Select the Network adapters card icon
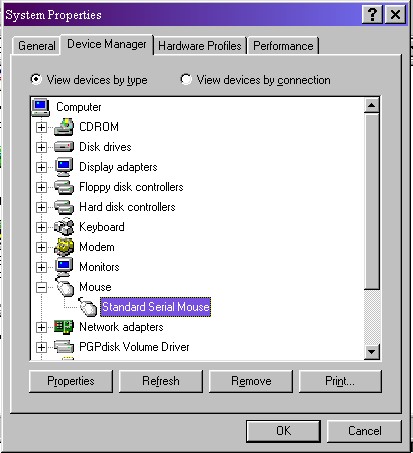Viewport: 413px width, 453px height. pos(64,327)
